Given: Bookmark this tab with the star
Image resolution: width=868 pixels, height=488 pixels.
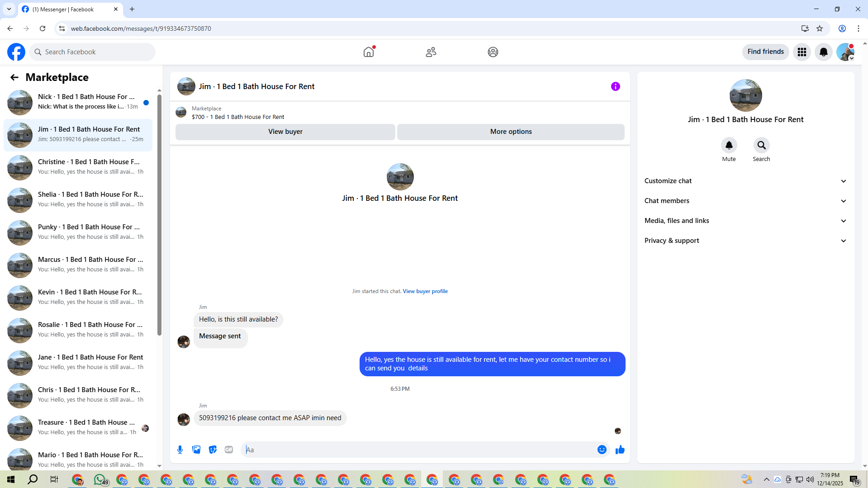Looking at the screenshot, I should 820,28.
